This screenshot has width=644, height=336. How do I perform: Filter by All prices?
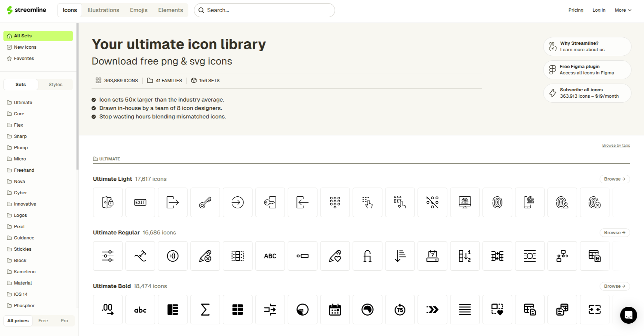click(x=18, y=321)
